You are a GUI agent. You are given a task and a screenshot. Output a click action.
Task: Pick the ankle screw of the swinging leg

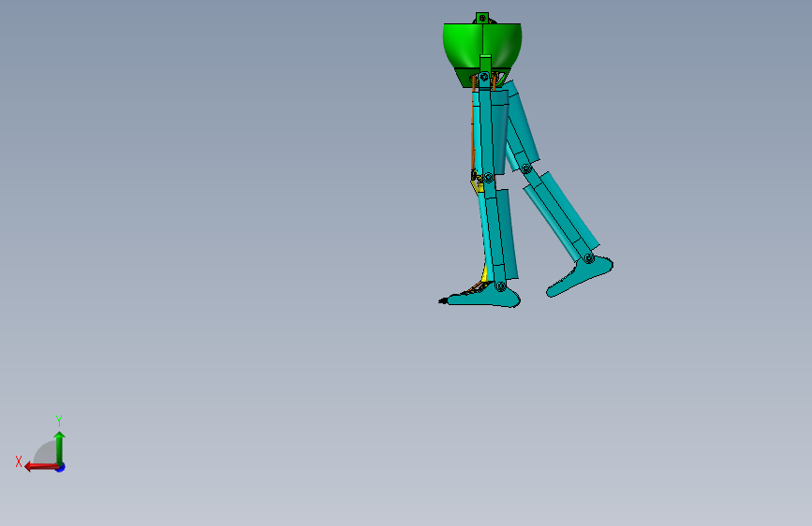coord(589,257)
